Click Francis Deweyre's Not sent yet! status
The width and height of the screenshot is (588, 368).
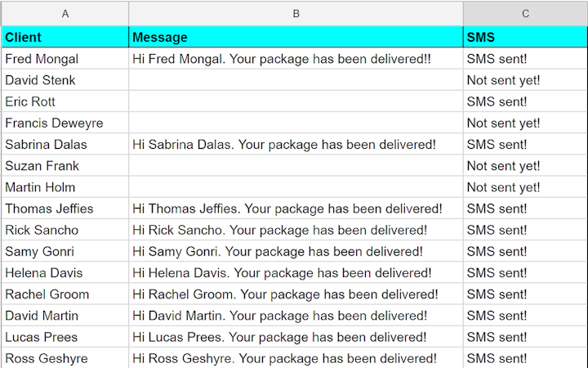[525, 123]
